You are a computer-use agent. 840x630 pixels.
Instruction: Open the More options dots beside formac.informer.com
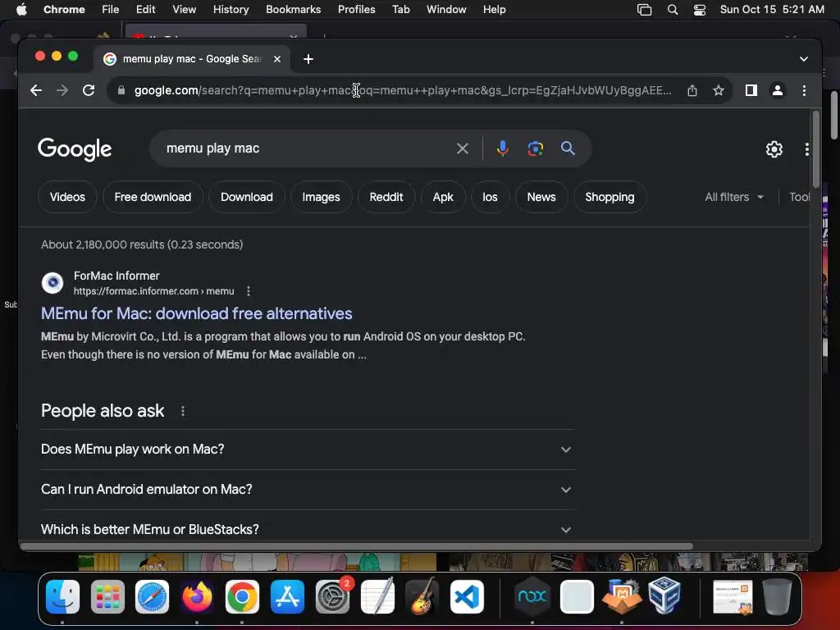pos(248,291)
